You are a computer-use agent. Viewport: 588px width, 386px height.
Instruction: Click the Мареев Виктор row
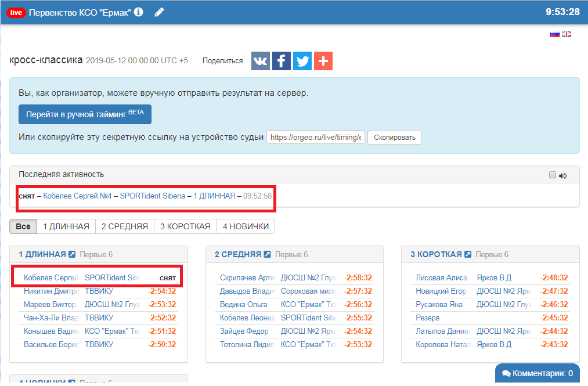[99, 305]
